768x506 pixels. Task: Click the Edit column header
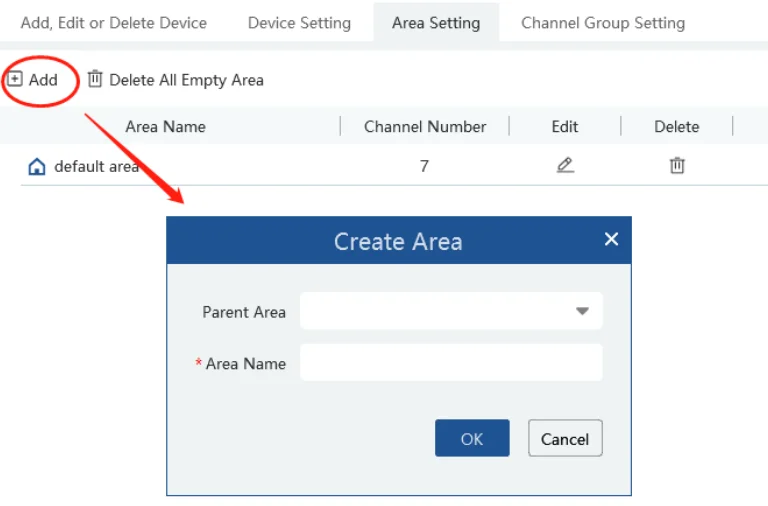565,126
